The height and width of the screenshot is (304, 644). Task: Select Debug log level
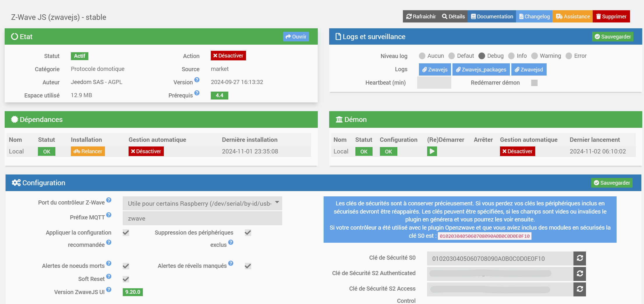(482, 56)
